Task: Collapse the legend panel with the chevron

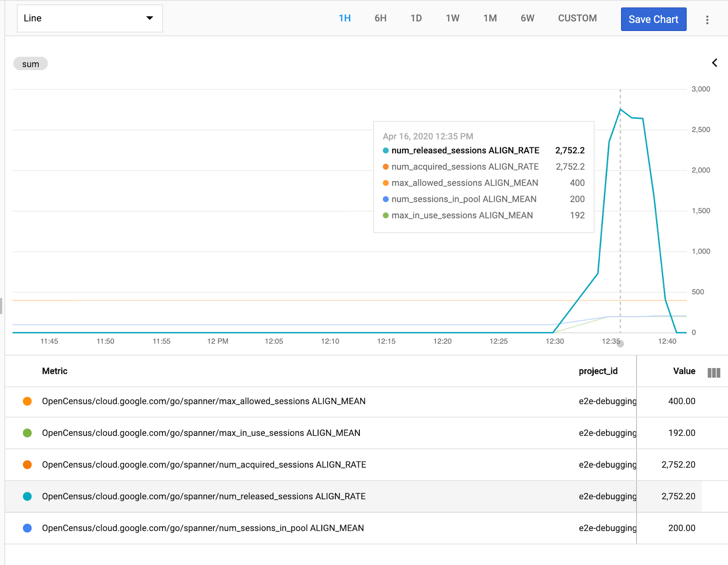Action: point(714,63)
